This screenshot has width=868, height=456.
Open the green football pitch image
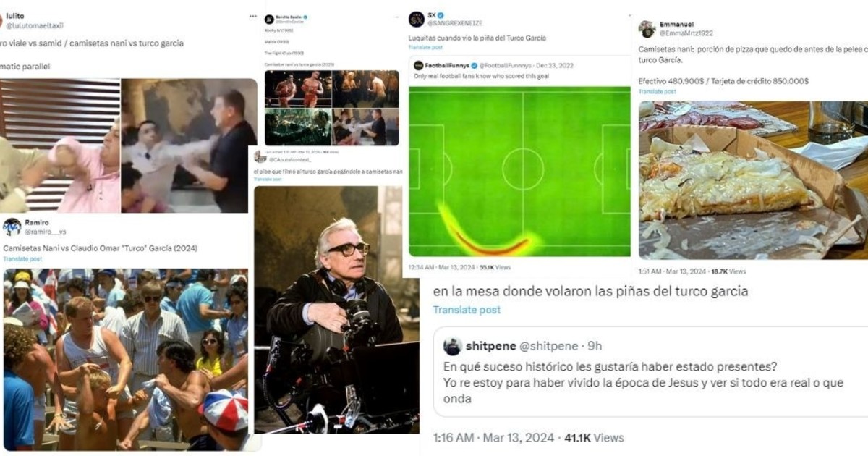coord(519,171)
